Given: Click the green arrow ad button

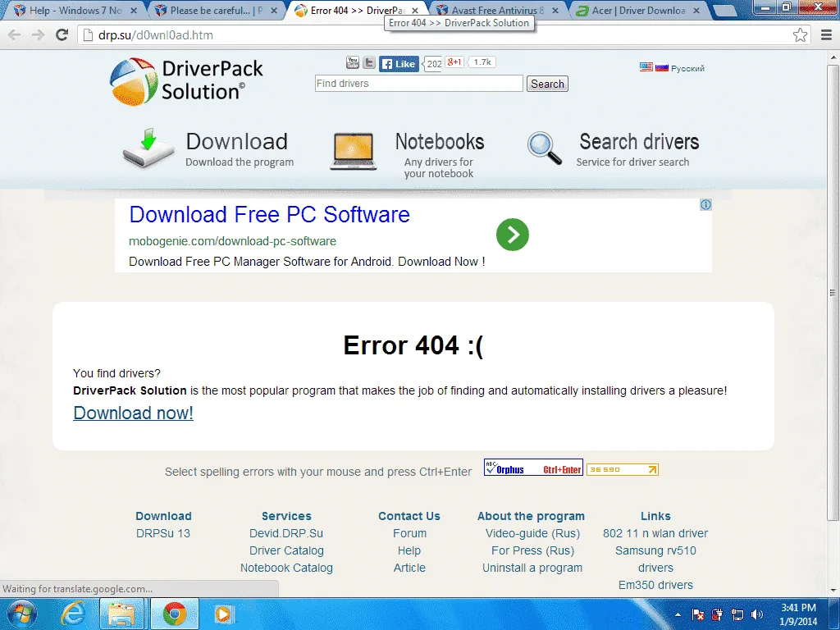Looking at the screenshot, I should click(512, 235).
